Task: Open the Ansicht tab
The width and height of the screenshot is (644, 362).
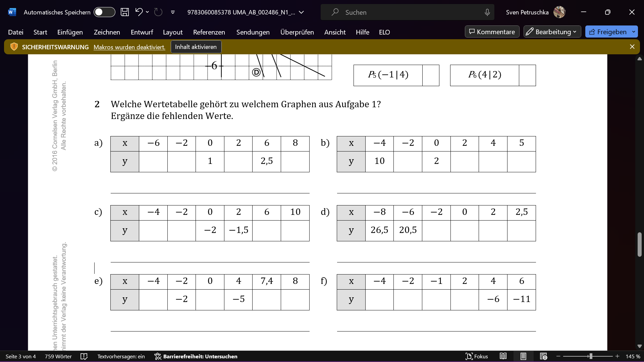Action: (335, 32)
